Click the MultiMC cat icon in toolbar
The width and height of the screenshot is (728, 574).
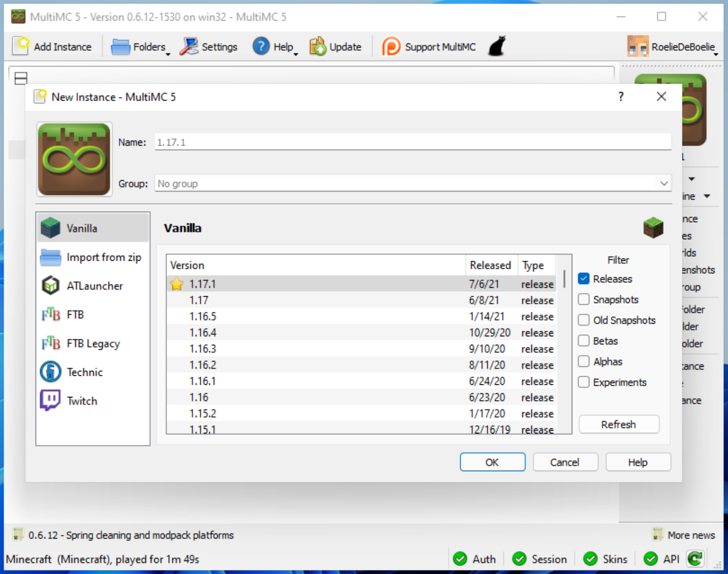(497, 47)
